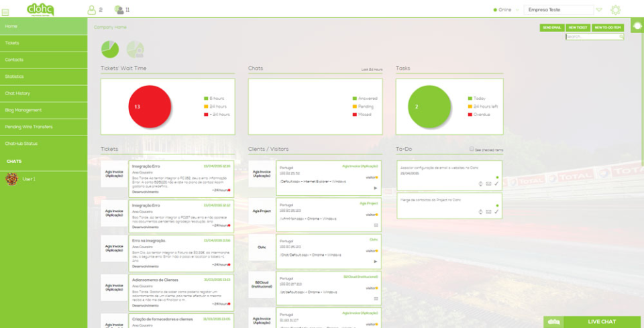Open Chat History in the sidebar
Viewport: 644px width, 328px height.
pyautogui.click(x=44, y=94)
